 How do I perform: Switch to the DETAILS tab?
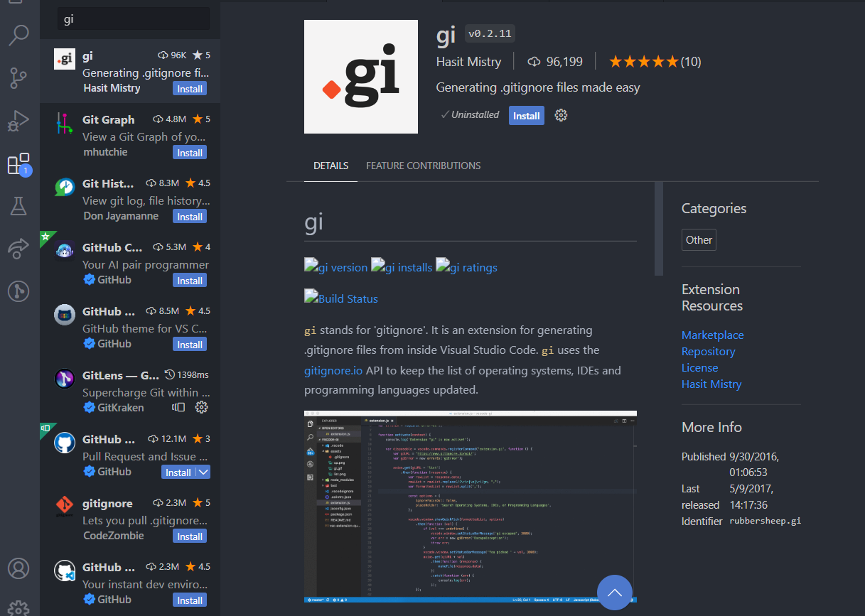click(331, 166)
